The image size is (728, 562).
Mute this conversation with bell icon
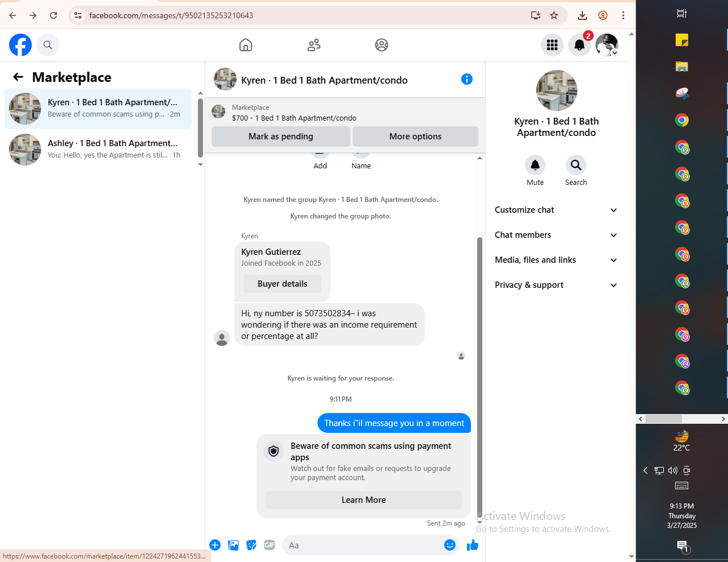click(535, 165)
